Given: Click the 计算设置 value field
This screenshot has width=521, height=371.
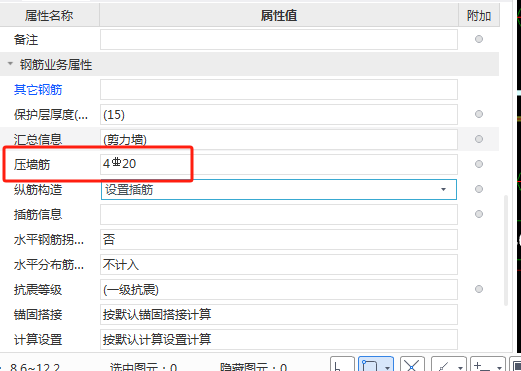Looking at the screenshot, I should pyautogui.click(x=279, y=339).
